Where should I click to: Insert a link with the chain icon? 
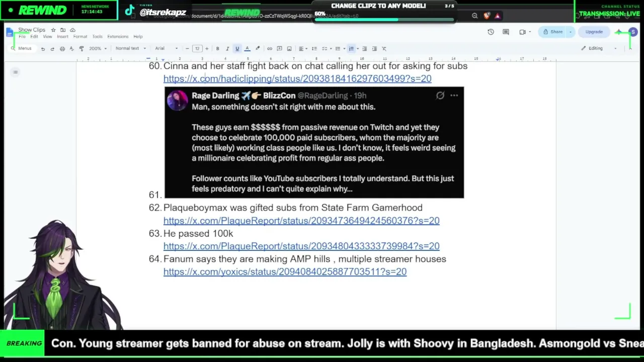(270, 49)
